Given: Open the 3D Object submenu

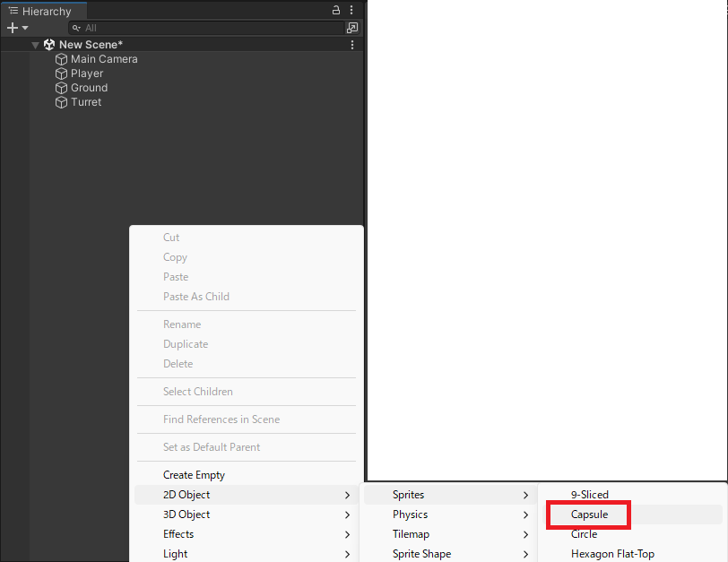Looking at the screenshot, I should click(x=246, y=514).
